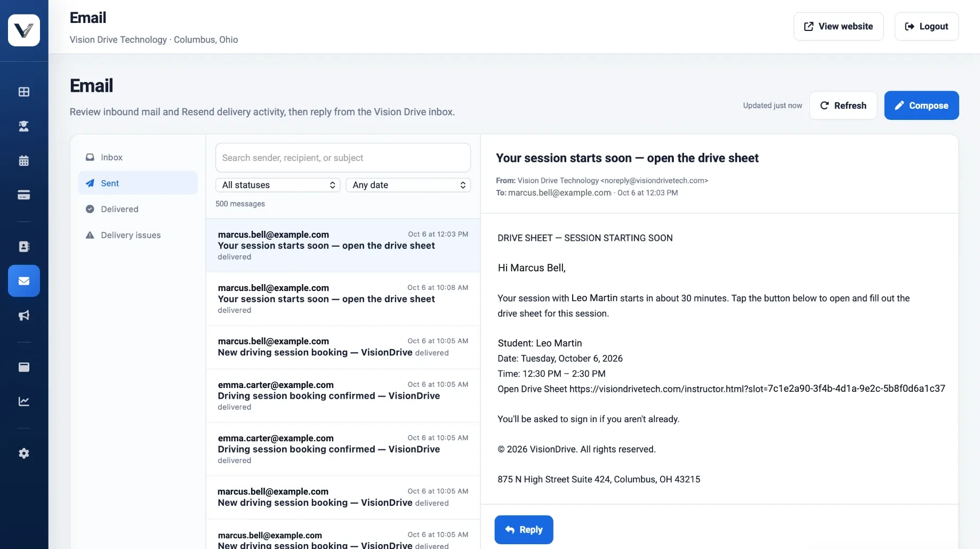
Task: Open the Any date dropdown
Action: (x=408, y=185)
